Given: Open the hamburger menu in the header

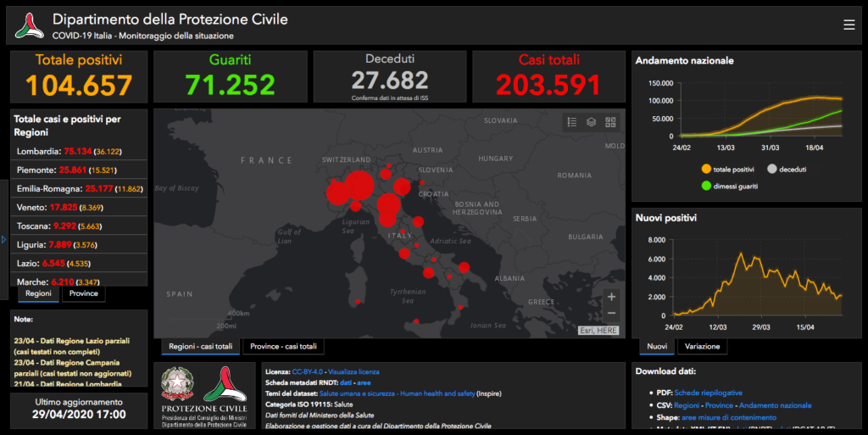Looking at the screenshot, I should point(849,25).
